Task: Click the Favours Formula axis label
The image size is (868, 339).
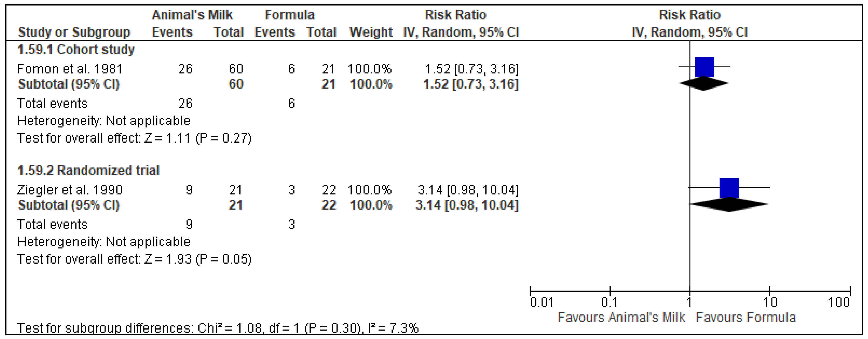Action: (746, 317)
